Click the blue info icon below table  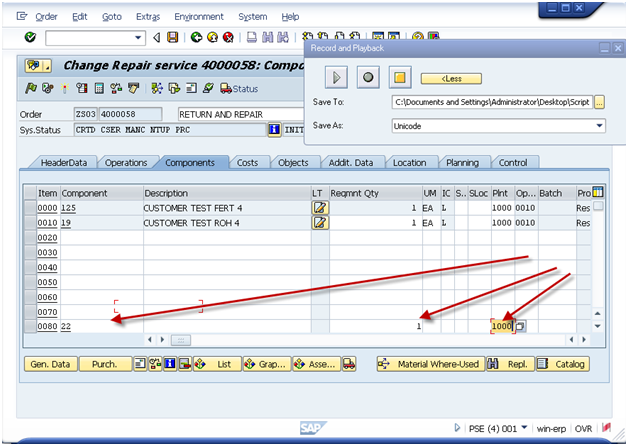170,364
